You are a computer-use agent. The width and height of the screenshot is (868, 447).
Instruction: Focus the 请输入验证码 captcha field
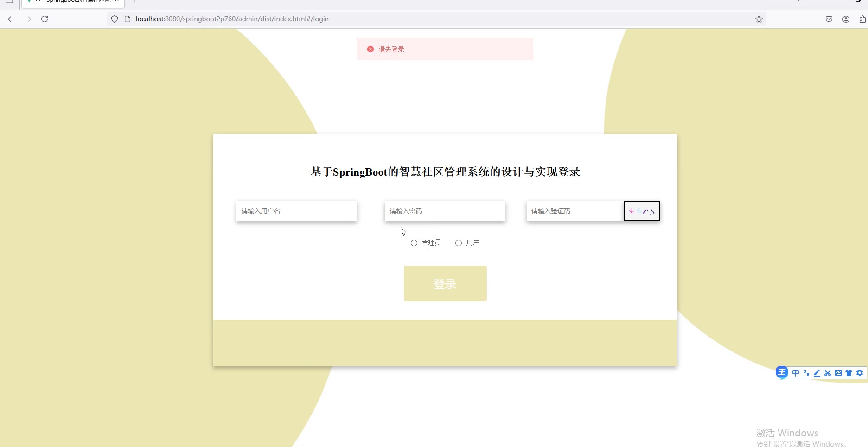[x=575, y=211]
